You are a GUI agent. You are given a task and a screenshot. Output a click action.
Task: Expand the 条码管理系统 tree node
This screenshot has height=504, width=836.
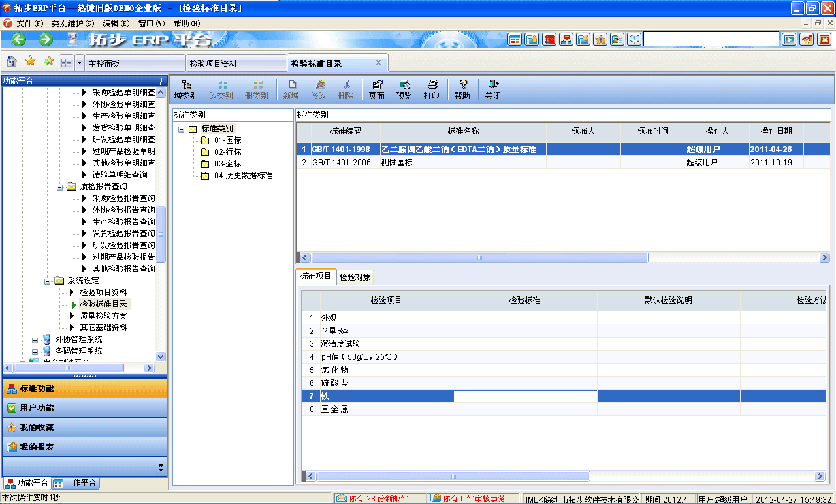click(x=34, y=351)
